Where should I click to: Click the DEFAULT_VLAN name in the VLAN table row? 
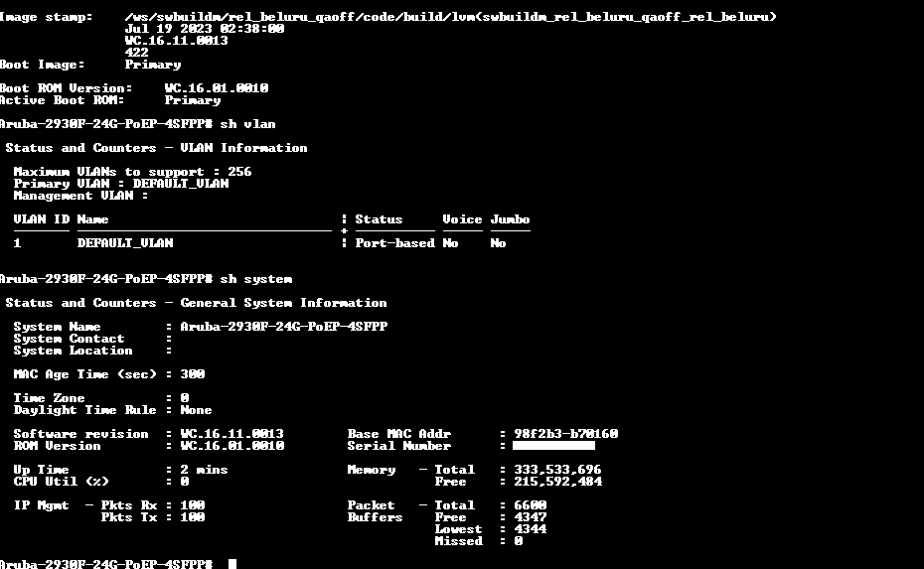point(125,243)
